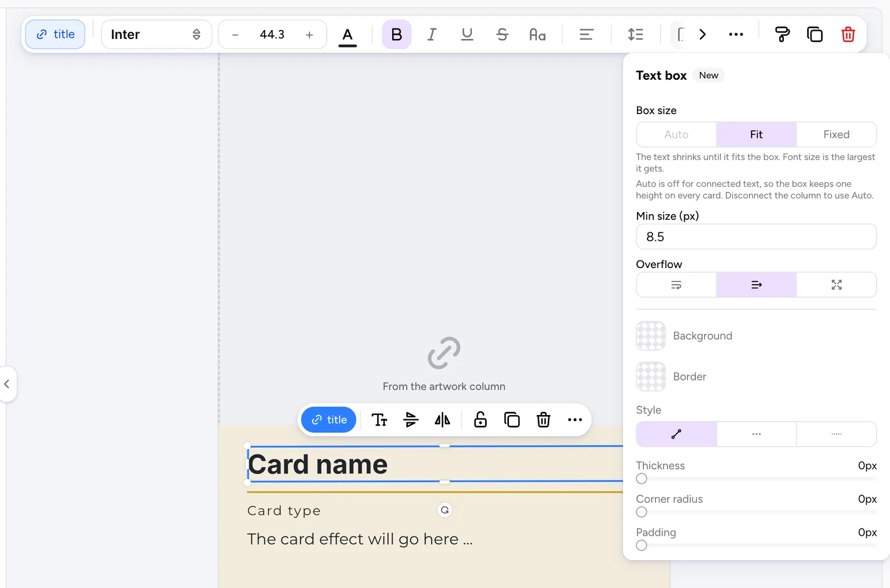Select solid line border style

point(676,434)
